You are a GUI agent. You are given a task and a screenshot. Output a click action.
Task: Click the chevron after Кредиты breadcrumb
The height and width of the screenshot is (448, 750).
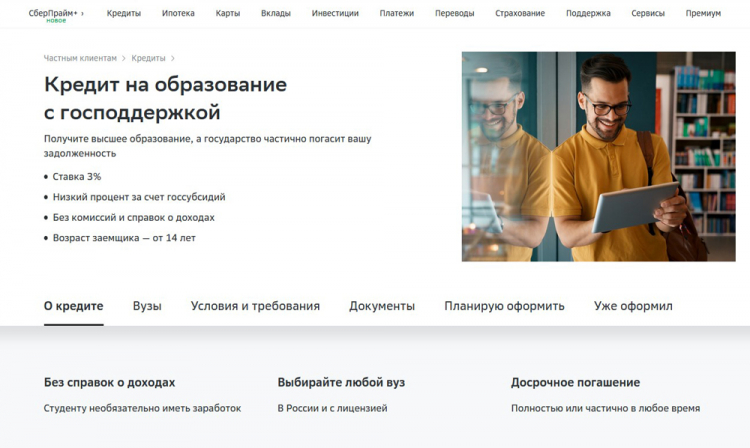[173, 58]
